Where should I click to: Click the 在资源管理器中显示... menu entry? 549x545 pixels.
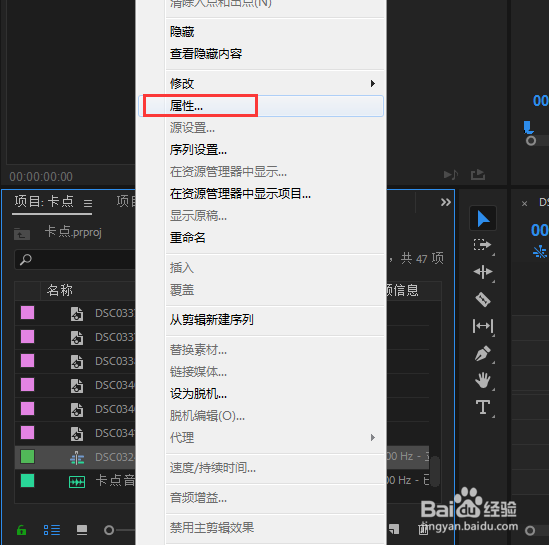[x=261, y=172]
